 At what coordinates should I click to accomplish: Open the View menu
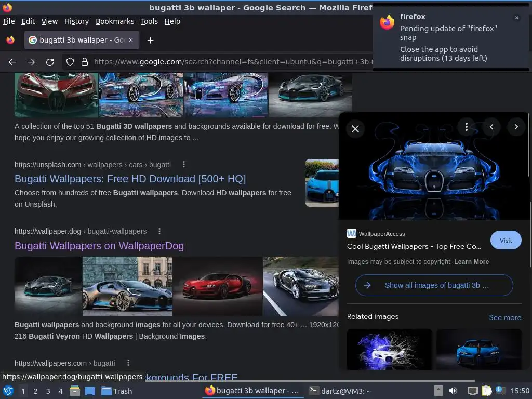click(49, 21)
